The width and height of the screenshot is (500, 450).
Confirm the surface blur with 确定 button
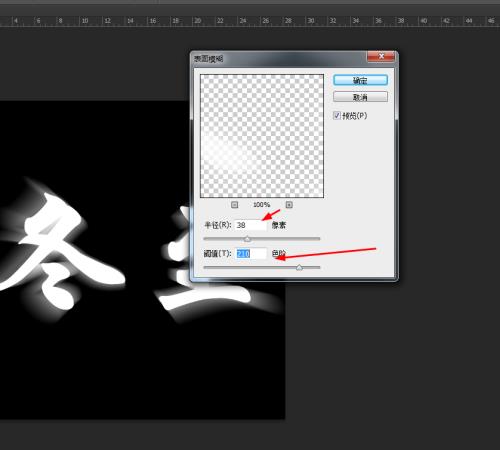tap(360, 80)
